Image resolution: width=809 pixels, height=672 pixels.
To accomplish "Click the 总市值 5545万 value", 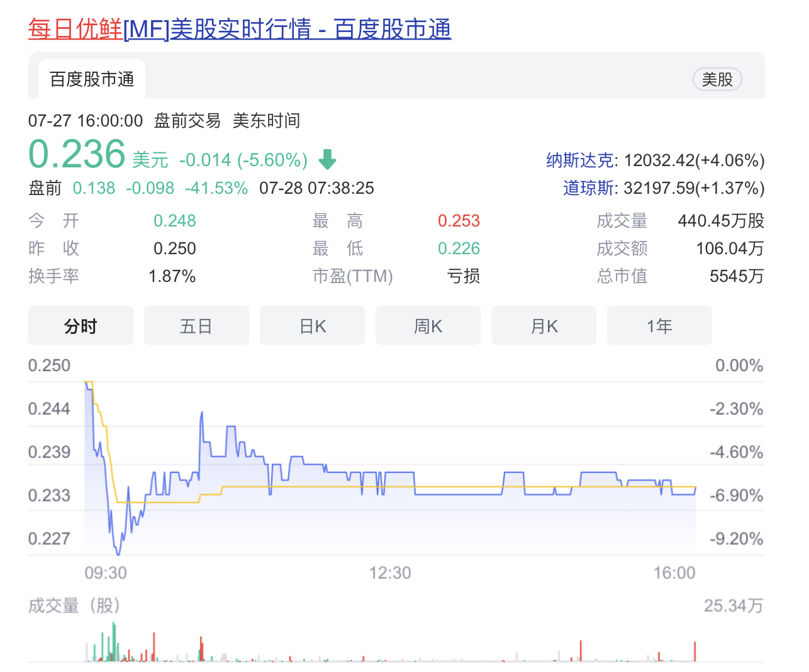I will click(x=736, y=276).
